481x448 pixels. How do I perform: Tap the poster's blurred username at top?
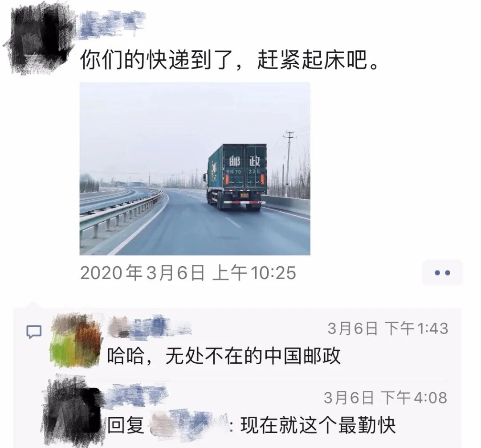pos(112,24)
